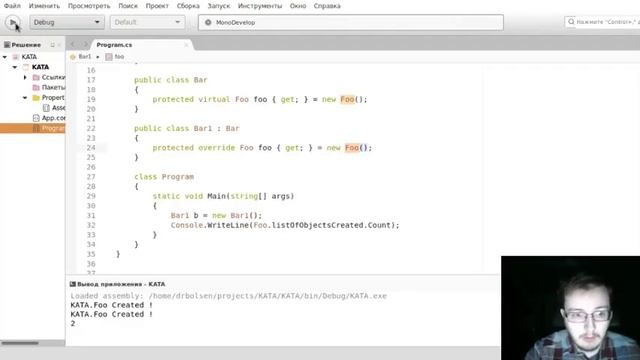Screen dimensions: 640x360
Task: Click the Вывод приложения - KATA title
Action: [121, 284]
